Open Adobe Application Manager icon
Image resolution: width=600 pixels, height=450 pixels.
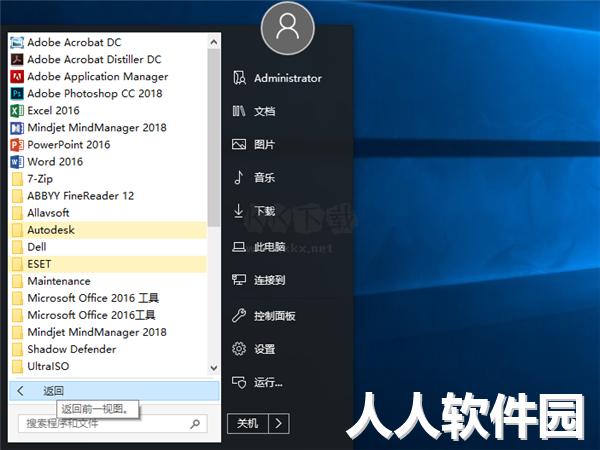point(17,77)
